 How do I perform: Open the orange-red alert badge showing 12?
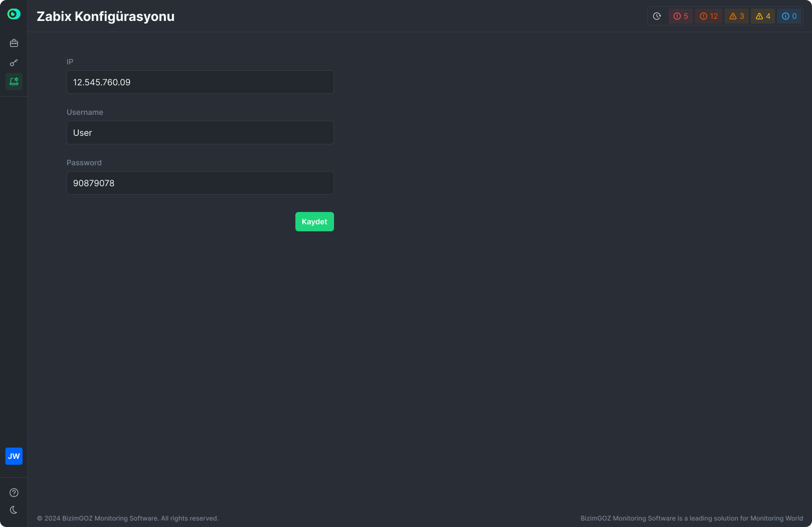click(709, 16)
